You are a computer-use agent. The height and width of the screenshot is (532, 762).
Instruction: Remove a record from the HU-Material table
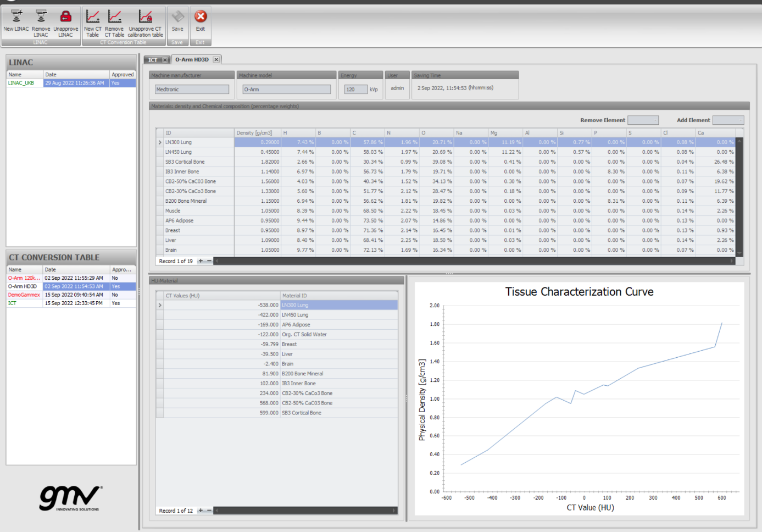(x=209, y=511)
